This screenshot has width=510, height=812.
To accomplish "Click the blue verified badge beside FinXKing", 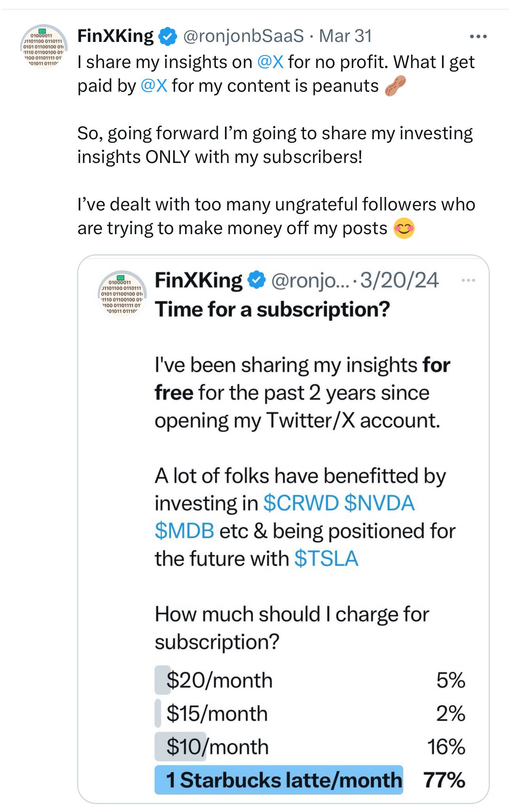I will coord(167,37).
